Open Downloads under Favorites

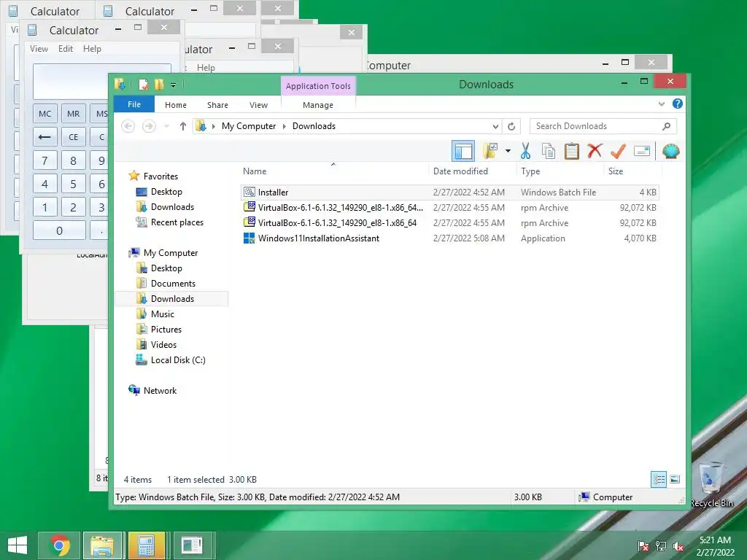(172, 206)
